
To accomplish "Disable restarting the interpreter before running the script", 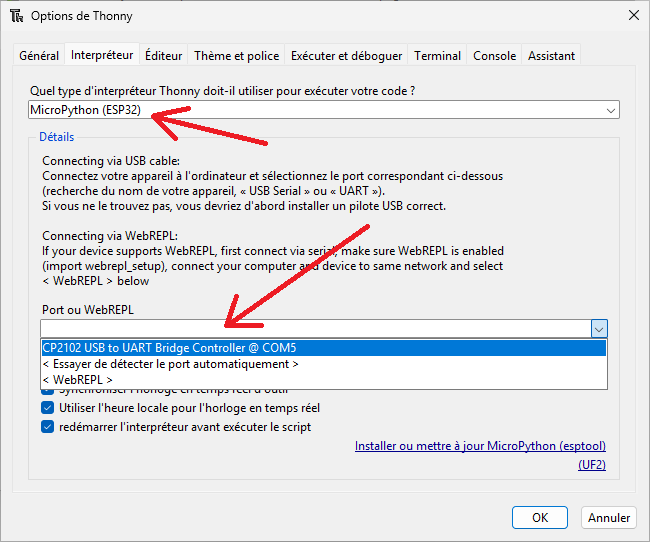I will 48,427.
